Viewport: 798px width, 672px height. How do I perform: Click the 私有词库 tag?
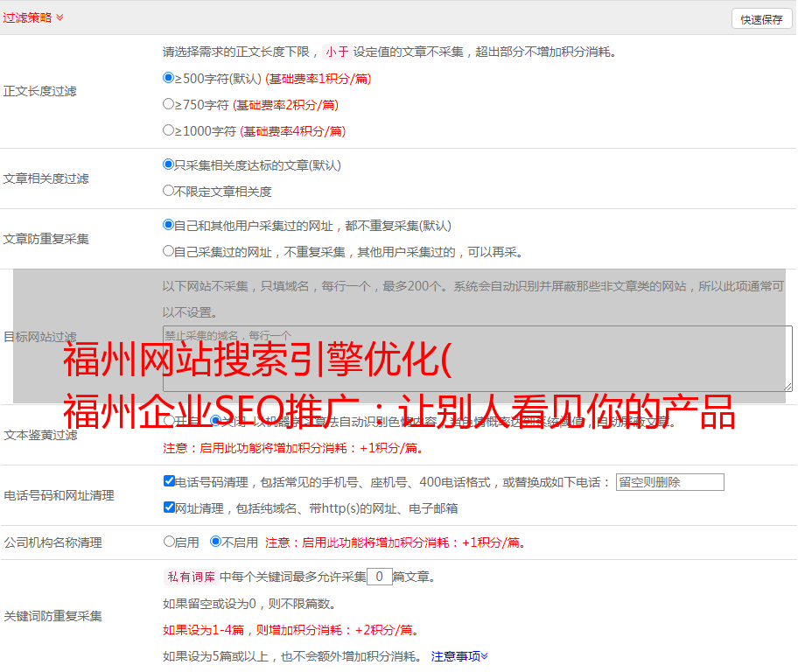pos(192,577)
